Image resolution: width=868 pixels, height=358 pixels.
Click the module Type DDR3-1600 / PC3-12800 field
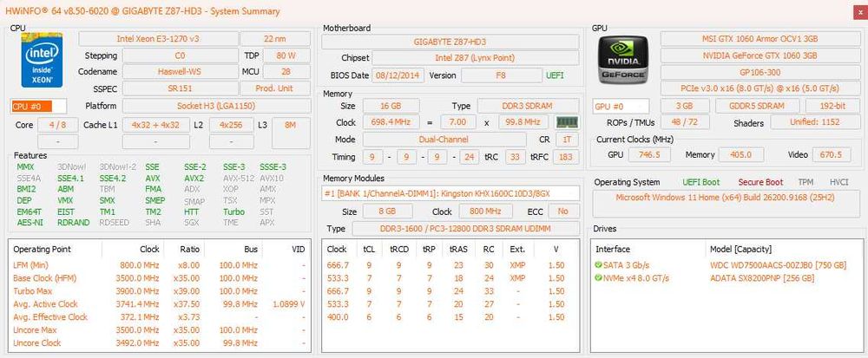[x=465, y=229]
